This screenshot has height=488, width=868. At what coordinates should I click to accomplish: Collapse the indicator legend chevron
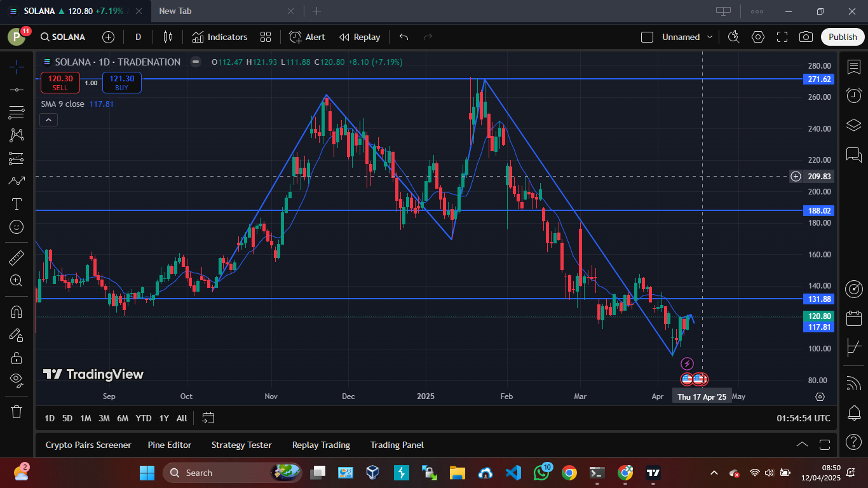coord(48,119)
